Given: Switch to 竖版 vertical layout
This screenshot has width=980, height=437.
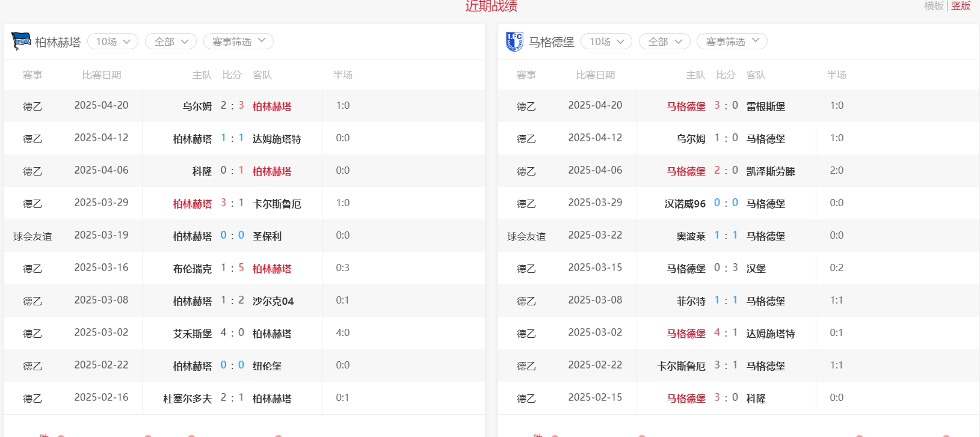Looking at the screenshot, I should [961, 6].
